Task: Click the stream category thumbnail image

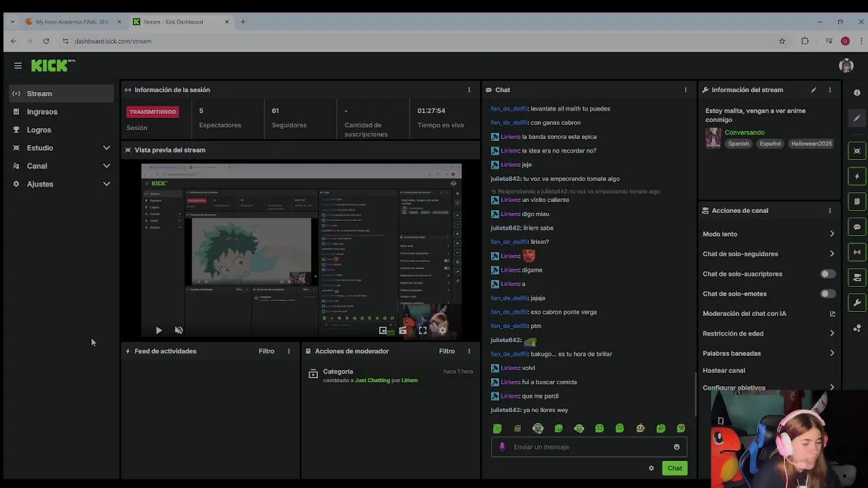Action: (713, 138)
